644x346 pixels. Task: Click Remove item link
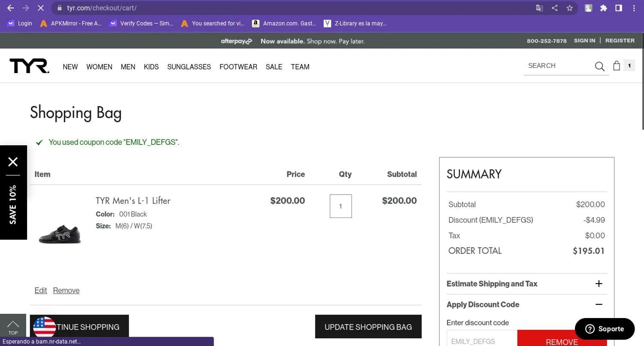[66, 291]
